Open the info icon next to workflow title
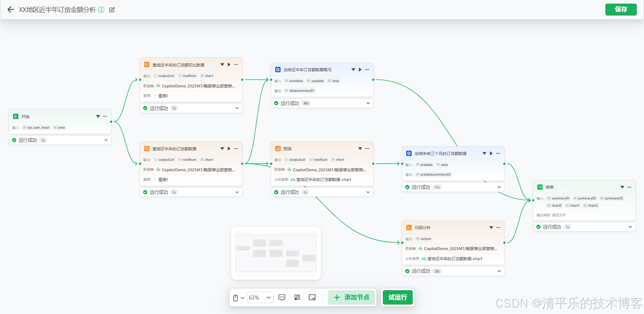The height and width of the screenshot is (314, 644). 101,10
